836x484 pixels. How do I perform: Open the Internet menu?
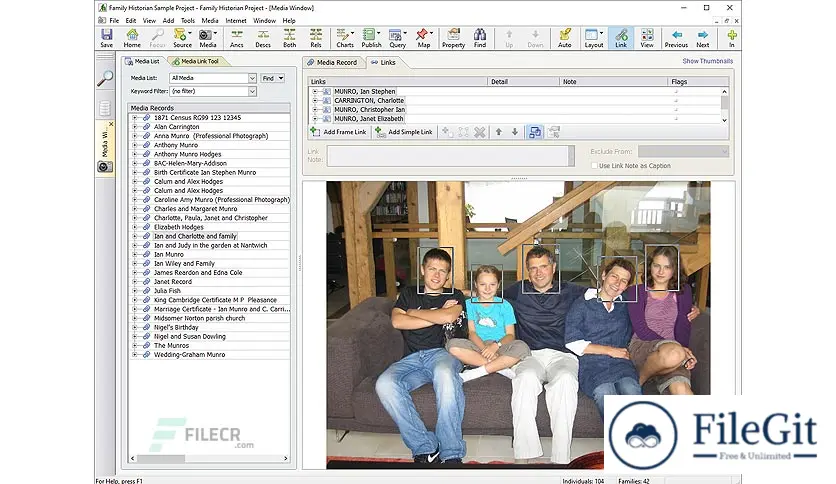click(236, 21)
